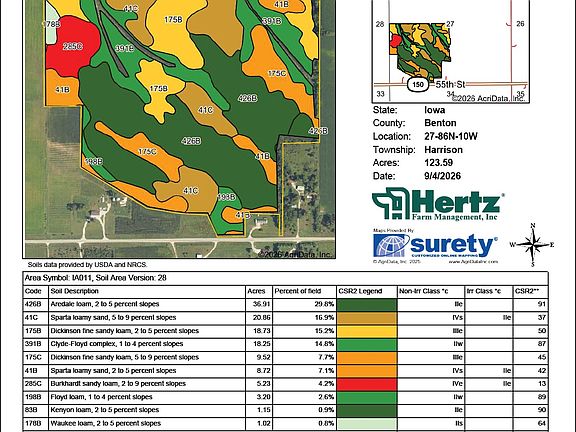Viewport: 576px width, 432px height.
Task: Click the locator map thumbnail
Action: pyautogui.click(x=451, y=51)
